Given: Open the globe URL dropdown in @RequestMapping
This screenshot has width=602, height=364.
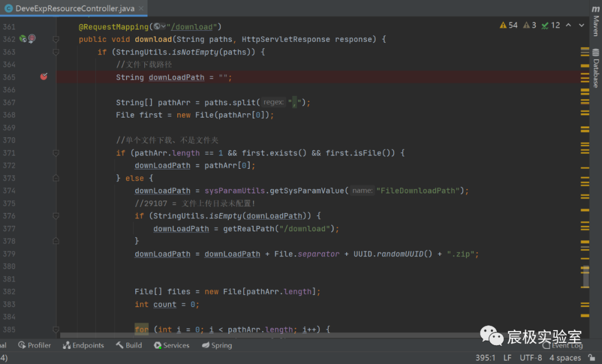Looking at the screenshot, I should tap(159, 27).
